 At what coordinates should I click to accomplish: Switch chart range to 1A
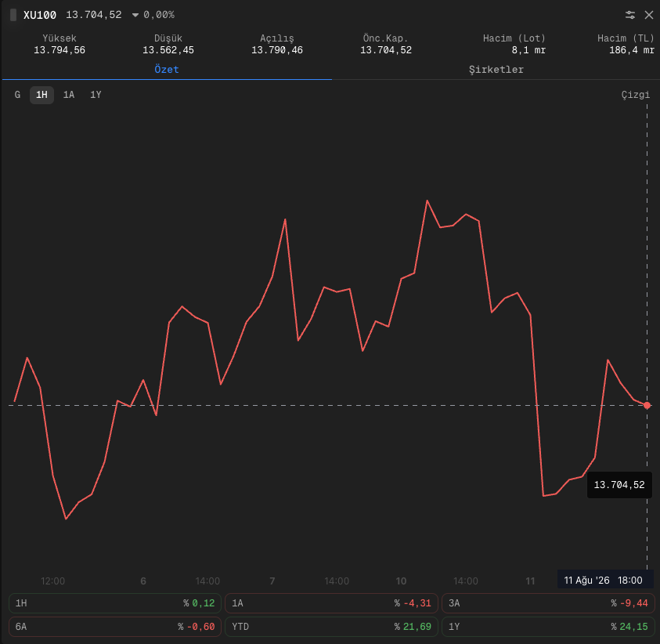pyautogui.click(x=69, y=95)
